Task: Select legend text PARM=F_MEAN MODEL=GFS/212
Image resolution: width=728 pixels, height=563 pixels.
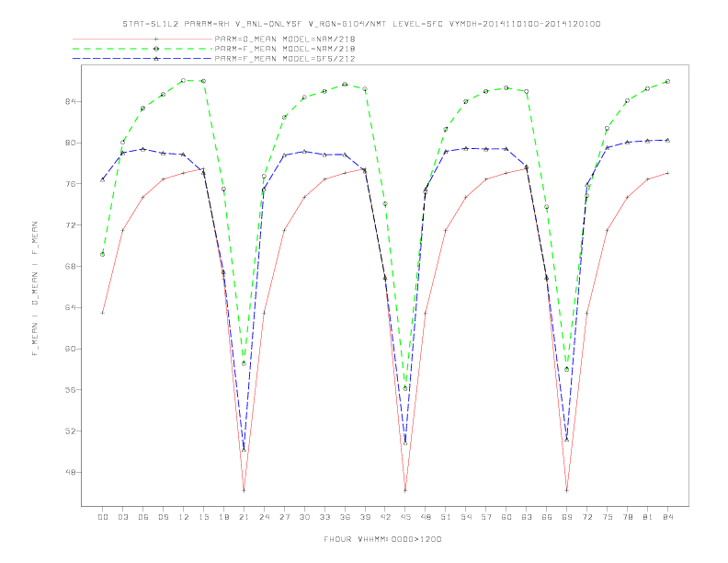Action: [285, 59]
